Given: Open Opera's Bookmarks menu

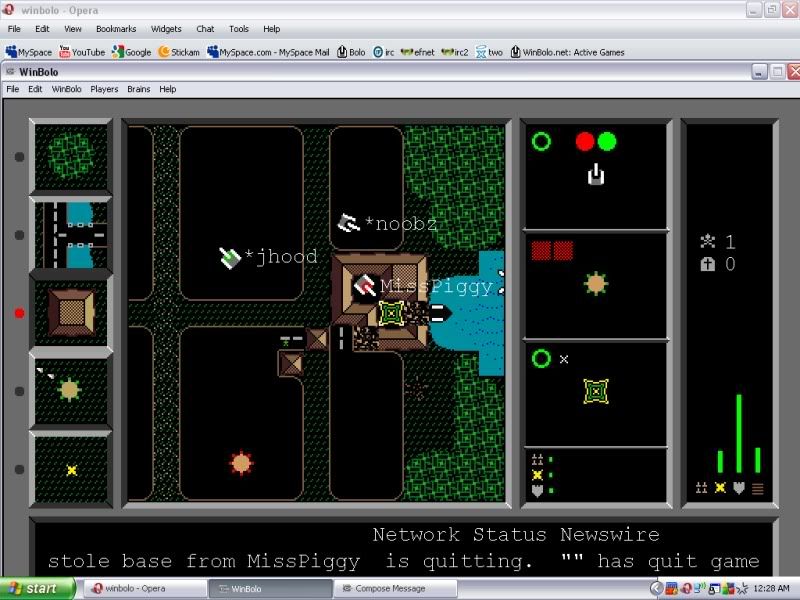Looking at the screenshot, I should 116,29.
